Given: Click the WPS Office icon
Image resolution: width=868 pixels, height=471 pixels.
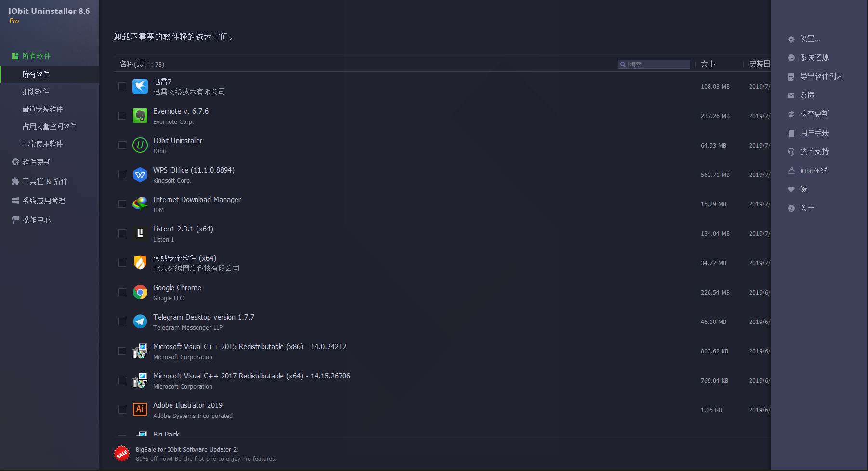Looking at the screenshot, I should (x=140, y=175).
